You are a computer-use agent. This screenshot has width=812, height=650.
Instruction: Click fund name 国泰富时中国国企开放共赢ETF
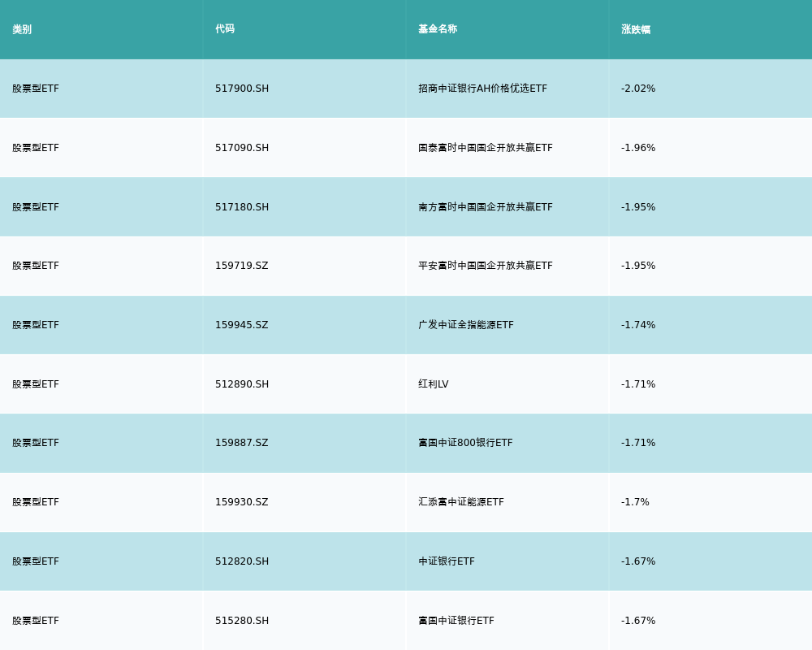[486, 148]
